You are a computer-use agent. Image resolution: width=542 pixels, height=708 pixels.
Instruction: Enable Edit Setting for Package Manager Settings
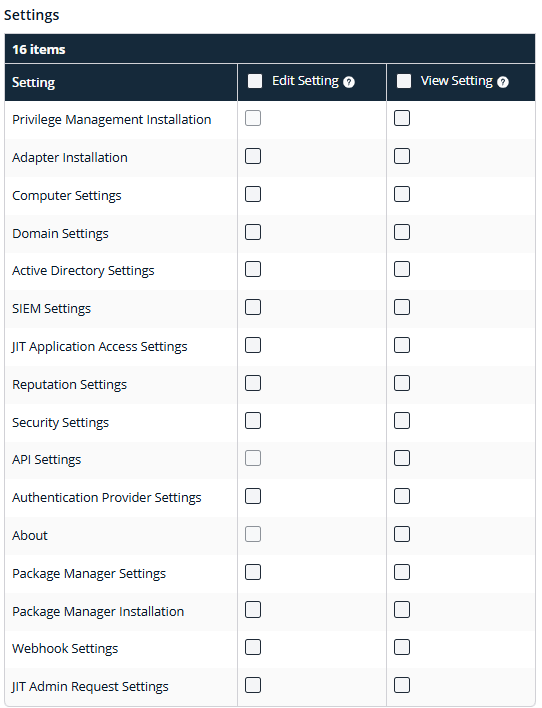(252, 572)
